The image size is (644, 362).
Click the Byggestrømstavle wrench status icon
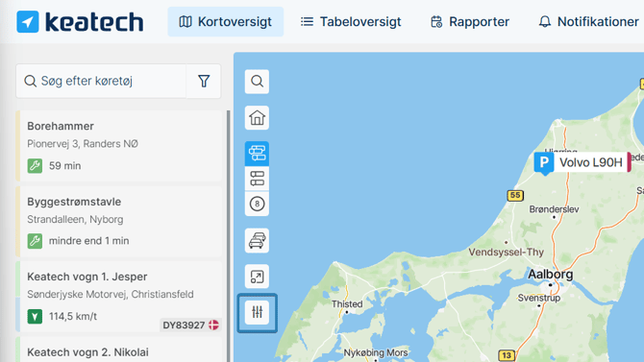[x=35, y=241]
